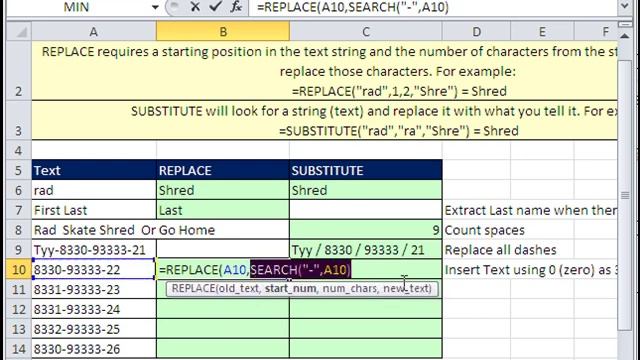Click cell '8330-93333-26'
The height and width of the screenshot is (360, 640).
[94, 349]
